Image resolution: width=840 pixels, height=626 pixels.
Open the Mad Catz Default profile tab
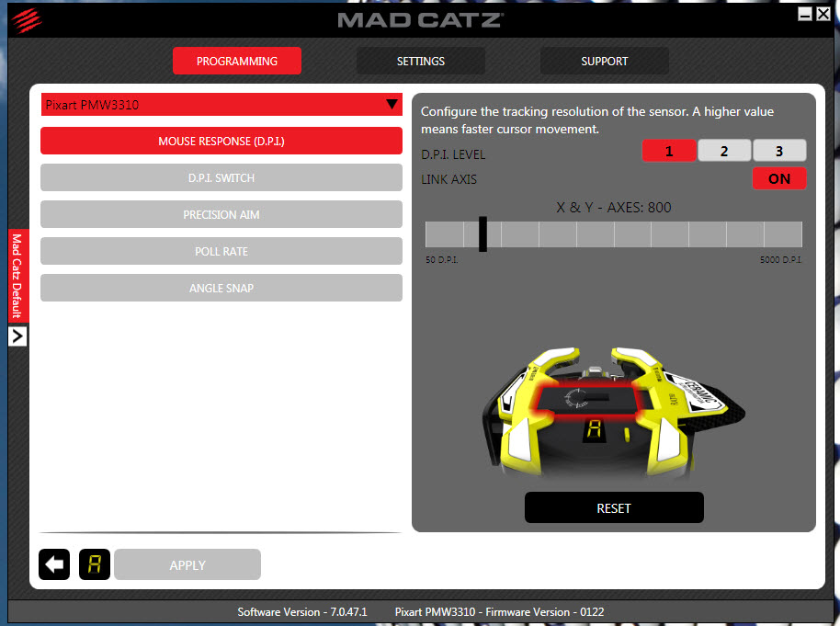17,276
